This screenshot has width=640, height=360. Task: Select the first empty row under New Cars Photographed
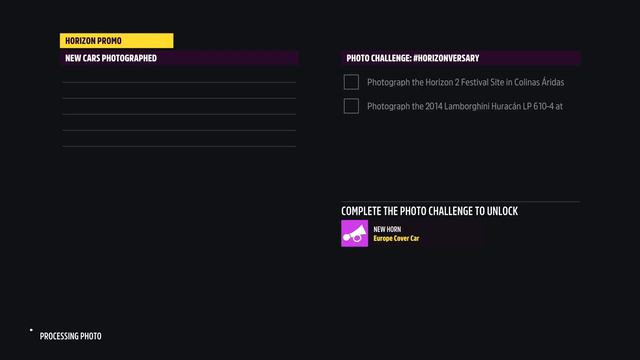click(x=179, y=75)
